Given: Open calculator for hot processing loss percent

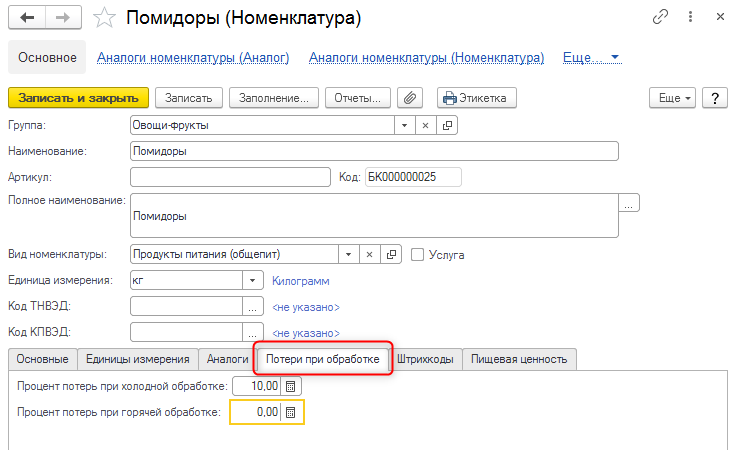Looking at the screenshot, I should 291,412.
